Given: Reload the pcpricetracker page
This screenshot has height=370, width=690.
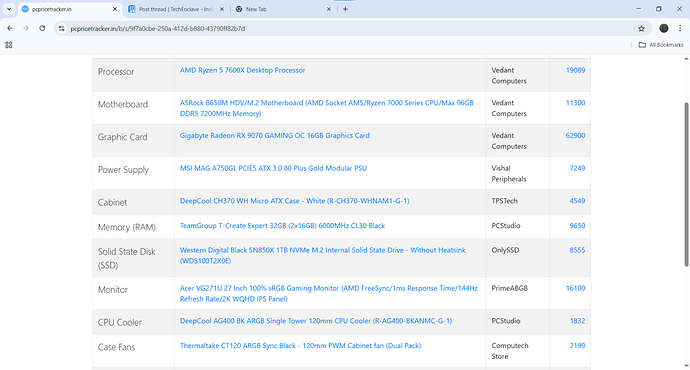Looking at the screenshot, I should tap(42, 29).
